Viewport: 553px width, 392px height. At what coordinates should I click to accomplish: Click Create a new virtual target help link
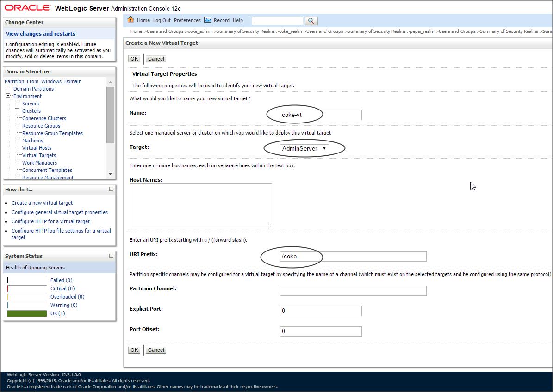[x=42, y=203]
